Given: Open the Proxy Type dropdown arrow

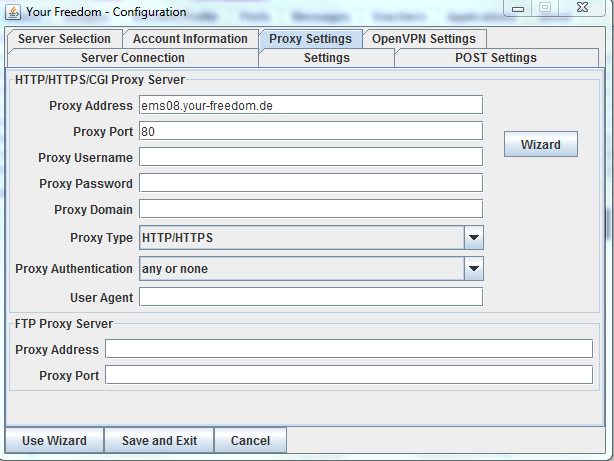Looking at the screenshot, I should tap(474, 237).
